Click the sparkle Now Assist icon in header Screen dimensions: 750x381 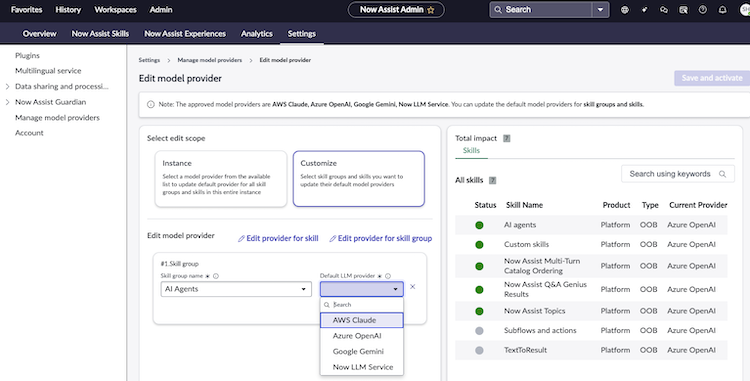(x=644, y=10)
